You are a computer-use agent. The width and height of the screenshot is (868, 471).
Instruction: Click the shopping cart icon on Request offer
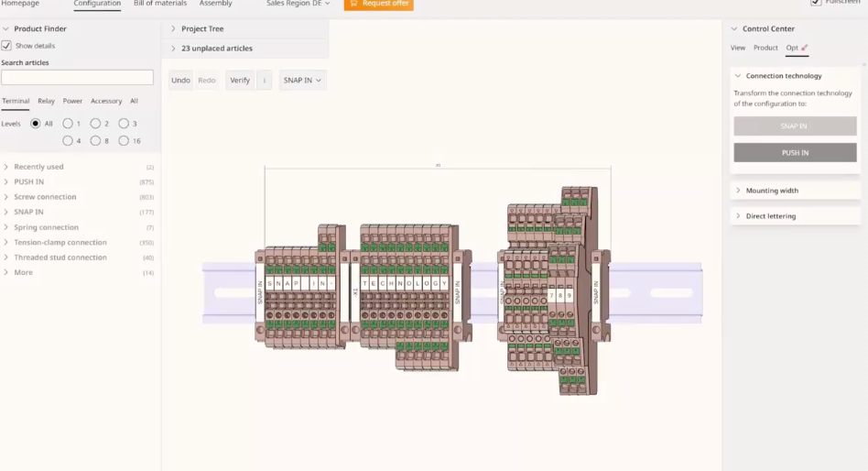click(354, 4)
